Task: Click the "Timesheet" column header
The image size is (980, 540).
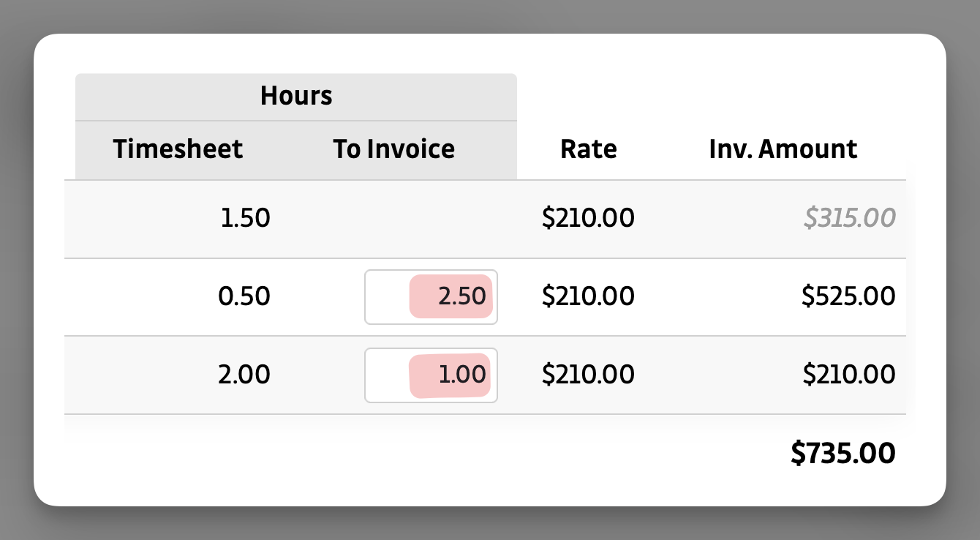Action: pos(177,149)
